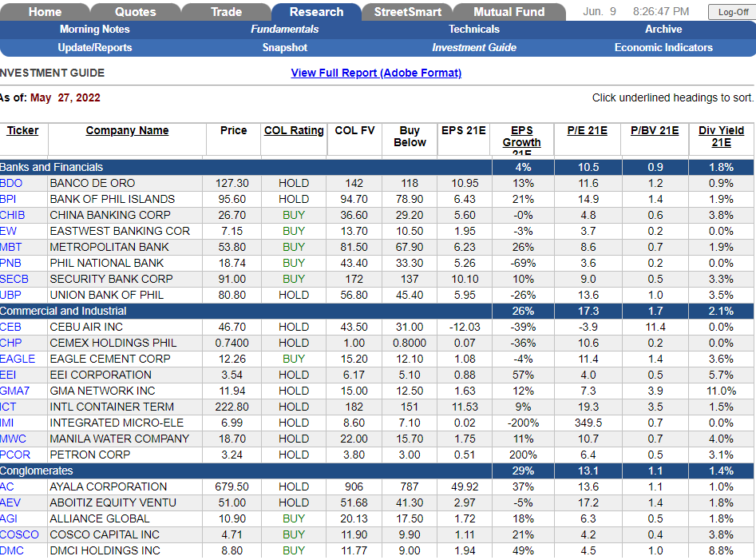Sort by Company Name heading

tap(127, 130)
